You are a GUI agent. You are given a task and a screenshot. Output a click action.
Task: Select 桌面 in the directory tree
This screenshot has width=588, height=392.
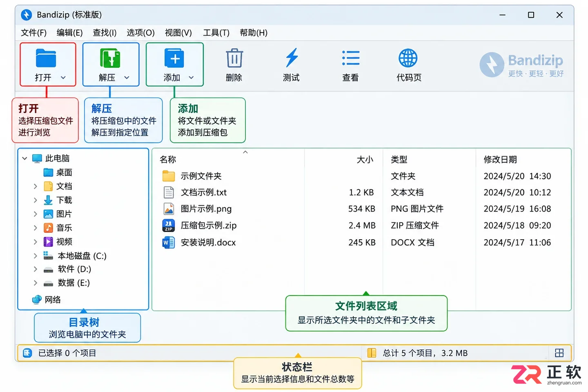64,172
